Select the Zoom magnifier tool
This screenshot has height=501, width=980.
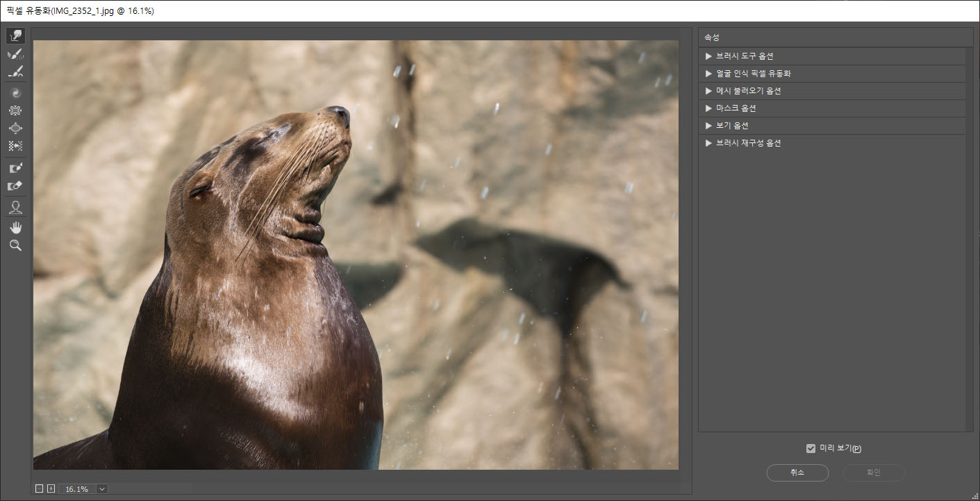tap(15, 245)
